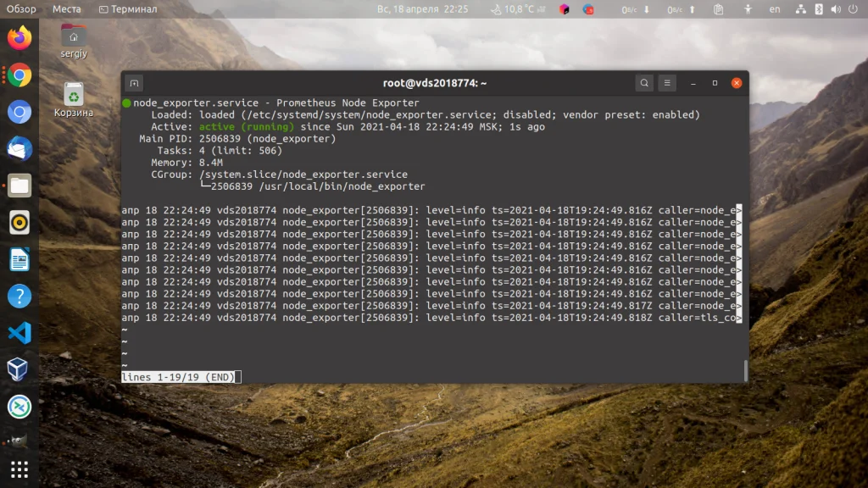The image size is (868, 488).
Task: Switch keyboard layout via the en indicator
Action: pyautogui.click(x=775, y=8)
